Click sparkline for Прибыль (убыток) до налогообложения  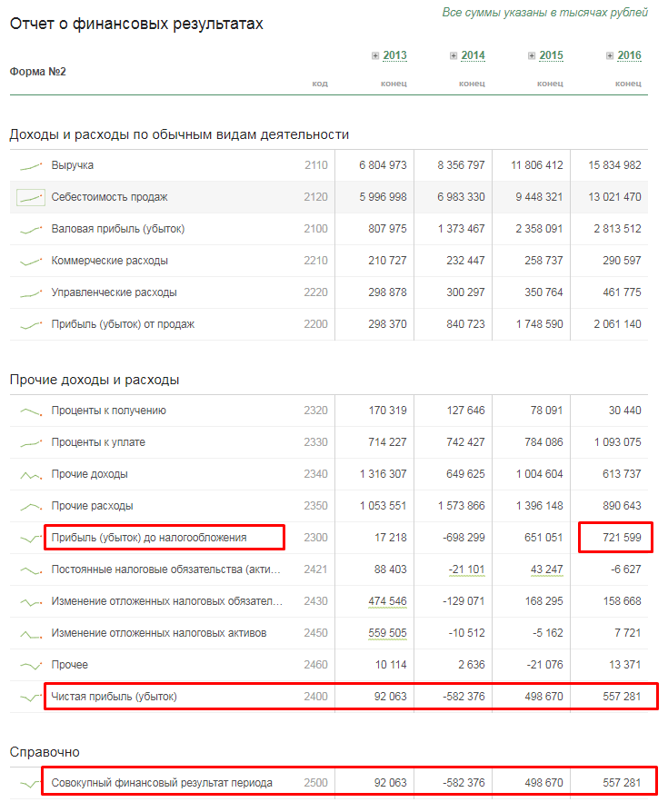(x=31, y=539)
